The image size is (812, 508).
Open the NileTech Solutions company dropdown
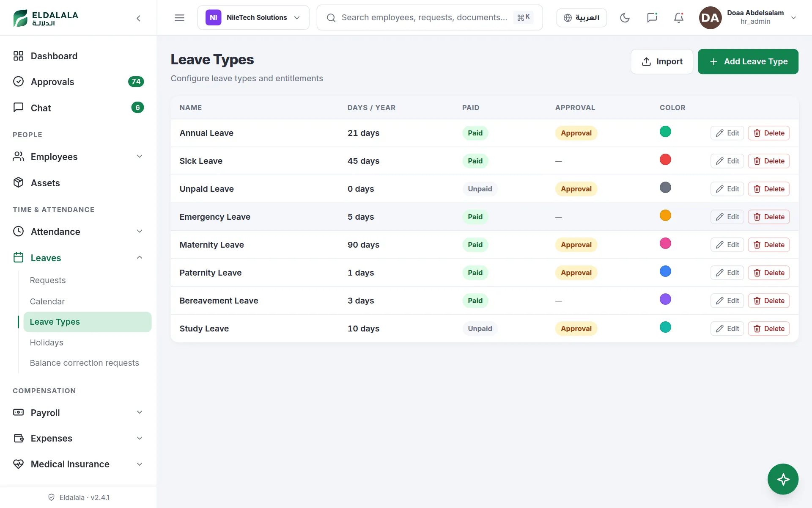(253, 18)
